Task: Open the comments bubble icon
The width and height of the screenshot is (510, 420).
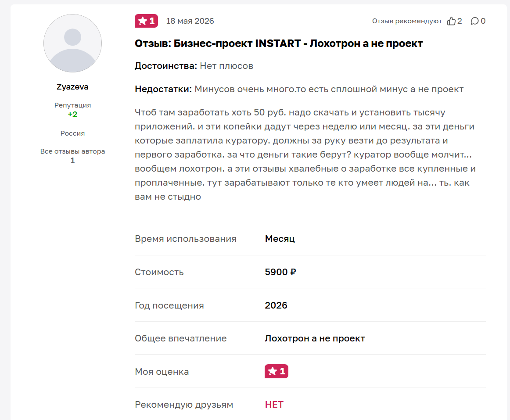Action: click(x=474, y=21)
